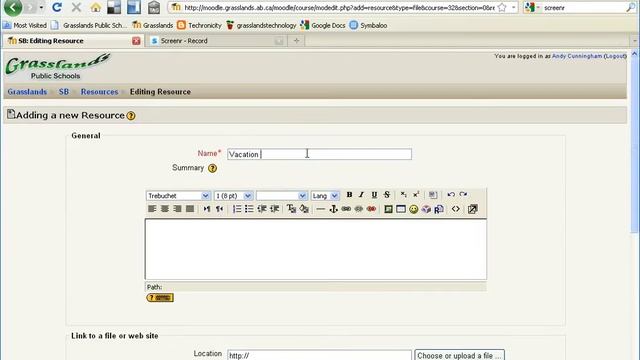Click browser Back button

click(x=12, y=7)
